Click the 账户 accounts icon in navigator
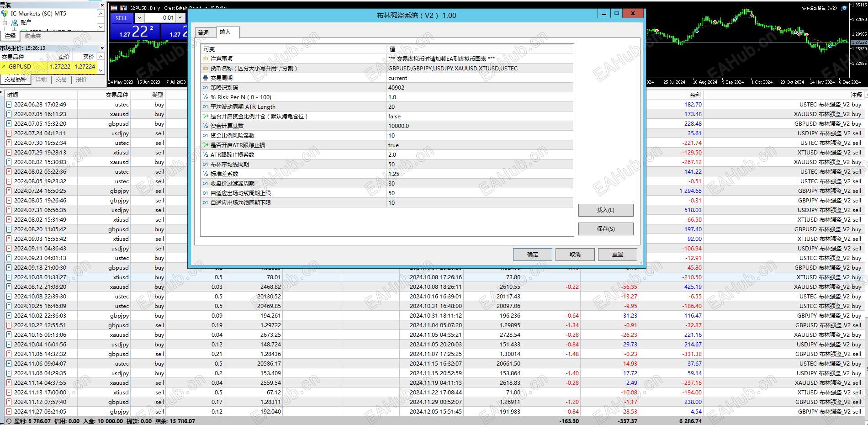This screenshot has height=425, width=868. 14,22
